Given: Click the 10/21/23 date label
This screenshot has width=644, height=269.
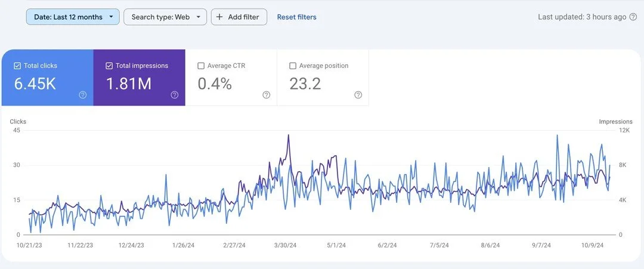Looking at the screenshot, I should click(x=29, y=245).
